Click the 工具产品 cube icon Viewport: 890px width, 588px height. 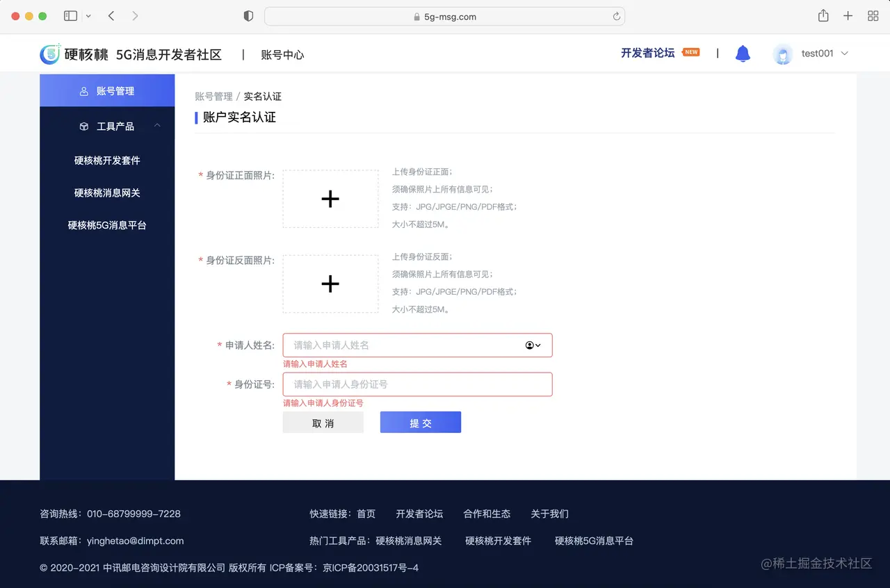tap(84, 126)
